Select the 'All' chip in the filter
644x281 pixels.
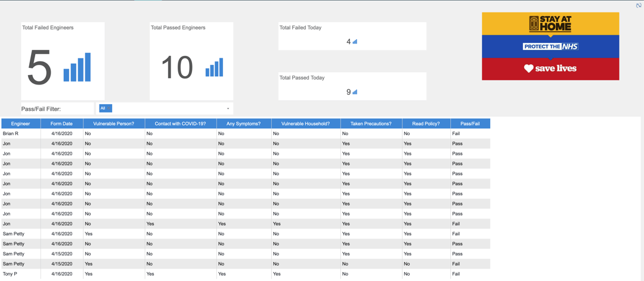pyautogui.click(x=106, y=108)
